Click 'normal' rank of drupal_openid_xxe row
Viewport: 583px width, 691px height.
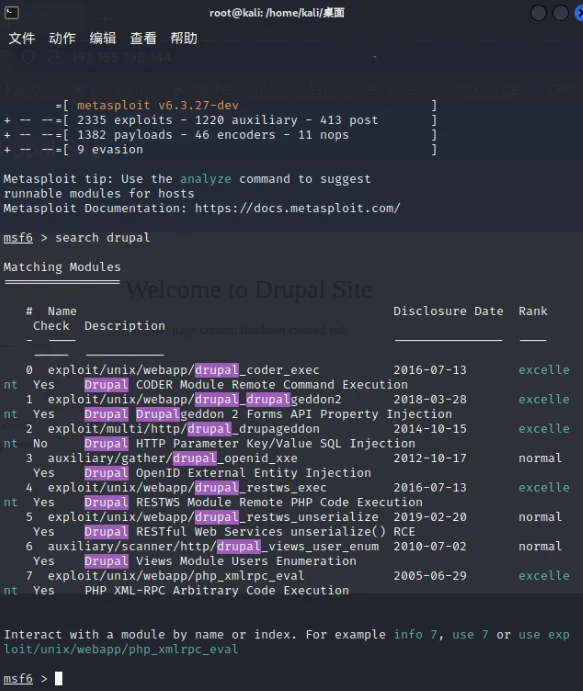540,458
